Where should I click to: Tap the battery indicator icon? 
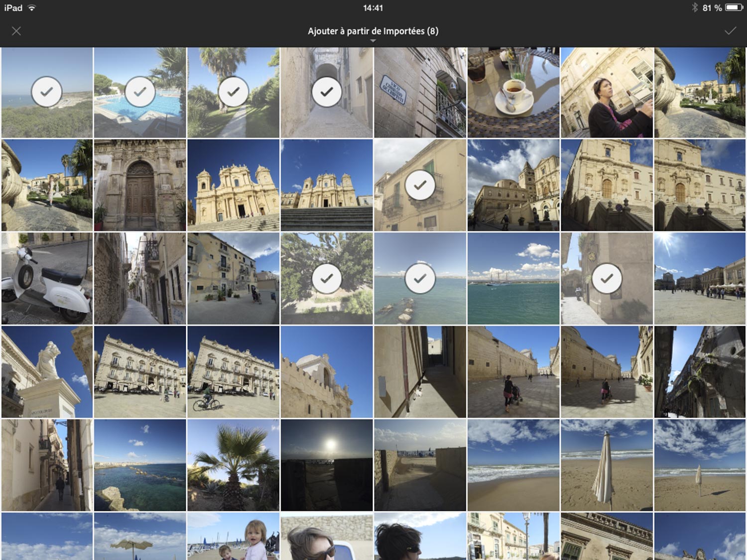[734, 7]
